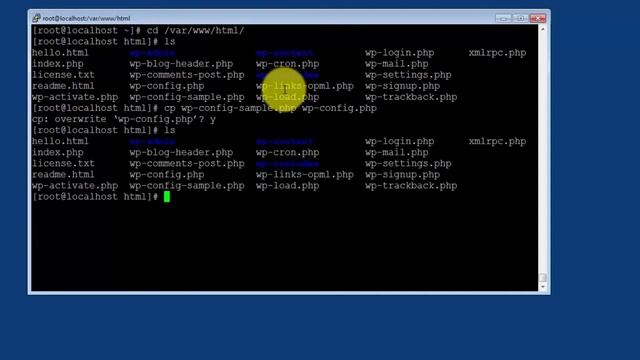640x360 pixels.
Task: Click 'xmlrpc.php' in the first ls listing
Action: pos(498,53)
